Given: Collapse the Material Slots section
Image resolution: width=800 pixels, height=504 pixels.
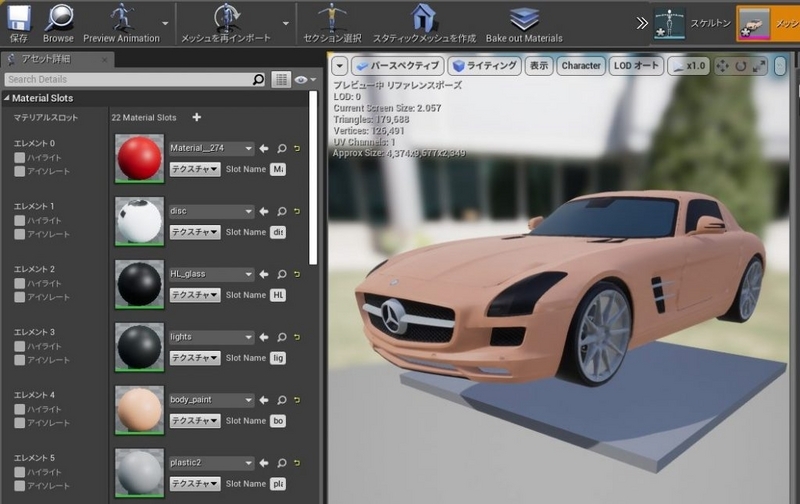Looking at the screenshot, I should (x=7, y=98).
